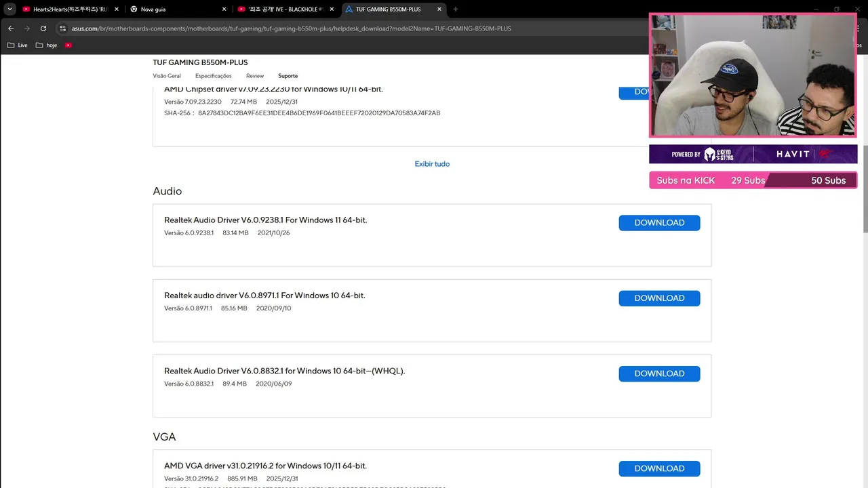Switch to the Hearts2Hearts YouTube tab
Viewport: 868px width, 488px height.
tap(70, 9)
